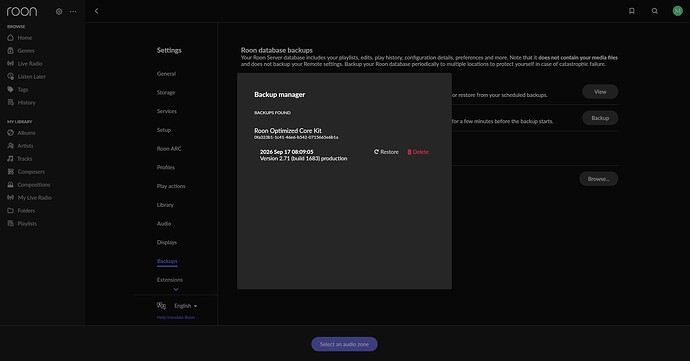Click the Folders icon in My Library
The image size is (690, 361).
[x=11, y=210]
